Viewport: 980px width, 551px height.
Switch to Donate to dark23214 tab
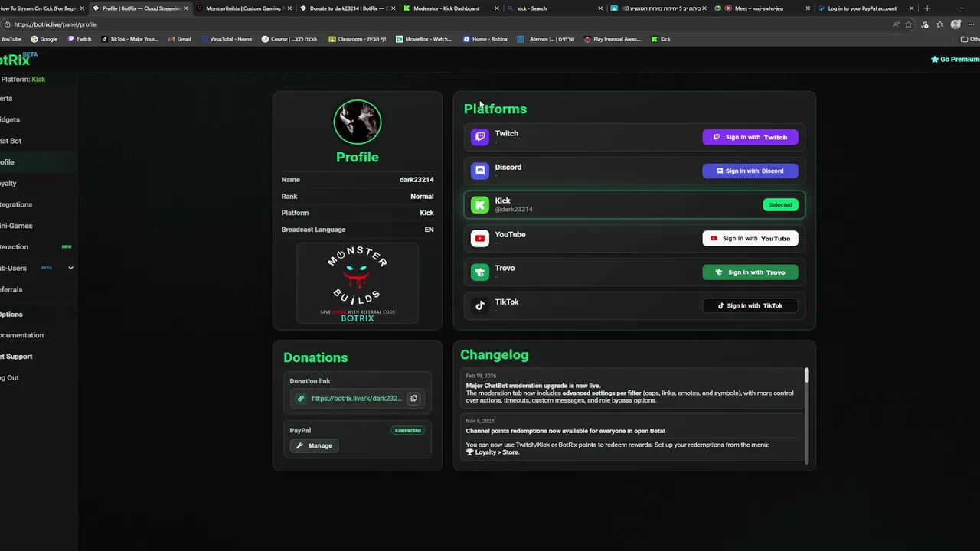348,8
